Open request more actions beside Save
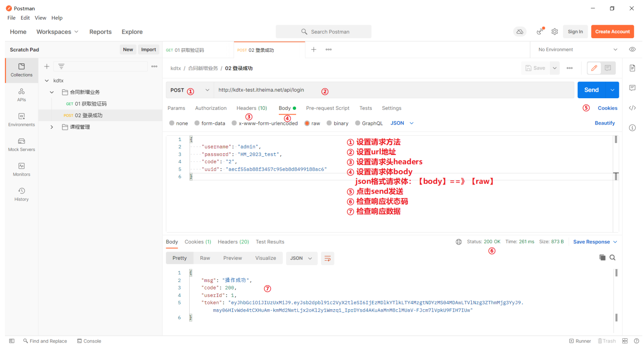Image resolution: width=644 pixels, height=347 pixels. tap(570, 68)
